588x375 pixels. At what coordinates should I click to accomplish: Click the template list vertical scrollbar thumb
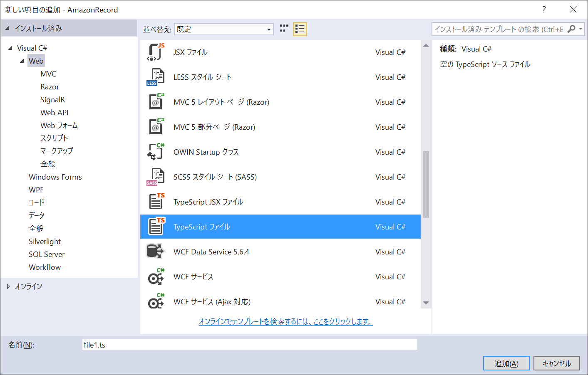(426, 184)
